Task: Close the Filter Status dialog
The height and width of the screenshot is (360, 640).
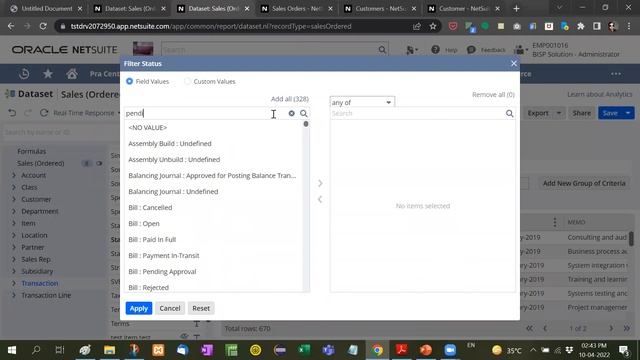Action: pyautogui.click(x=514, y=63)
